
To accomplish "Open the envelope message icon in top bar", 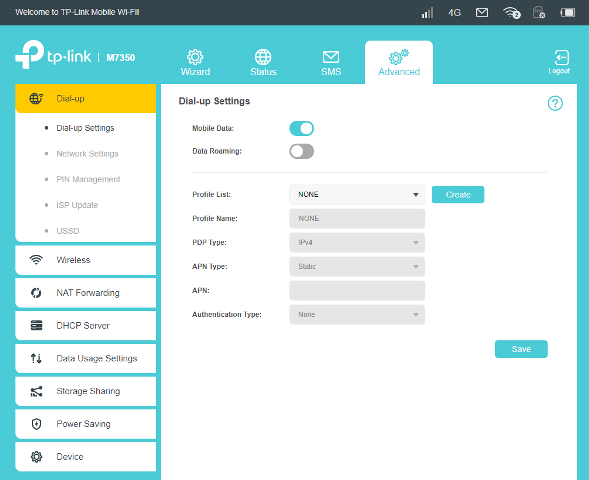I will tap(482, 13).
